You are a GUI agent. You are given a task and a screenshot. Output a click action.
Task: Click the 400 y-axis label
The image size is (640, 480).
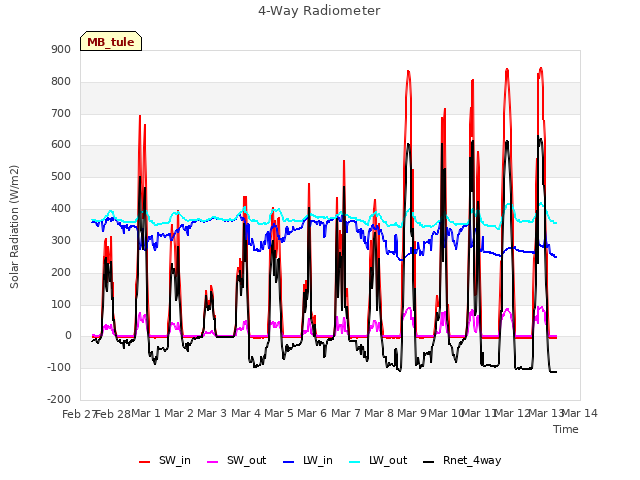point(61,209)
